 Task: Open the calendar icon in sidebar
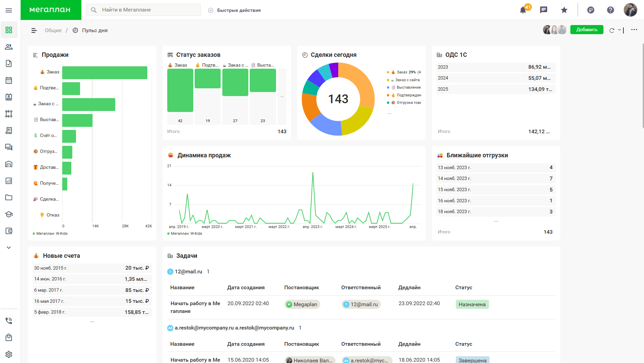point(9,81)
